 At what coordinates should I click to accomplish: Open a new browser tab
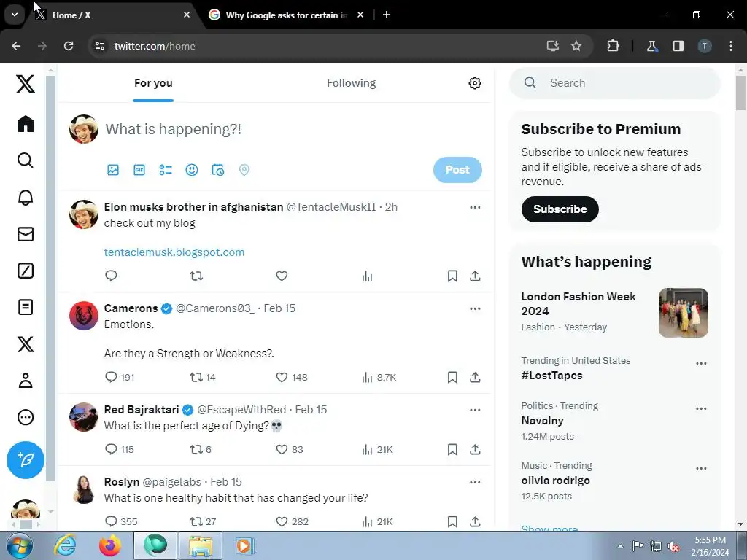coord(387,15)
